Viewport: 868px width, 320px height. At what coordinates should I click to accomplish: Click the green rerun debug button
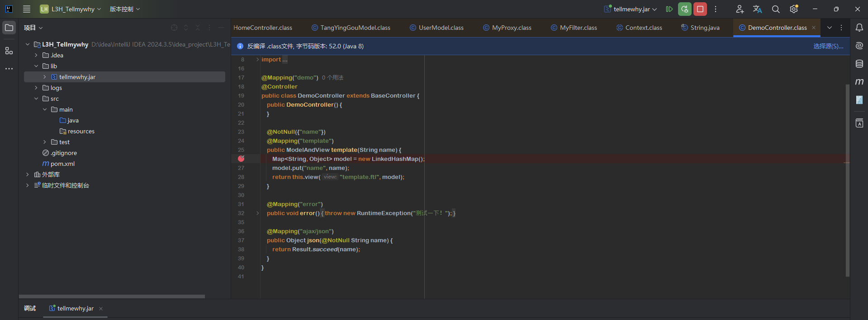point(684,9)
